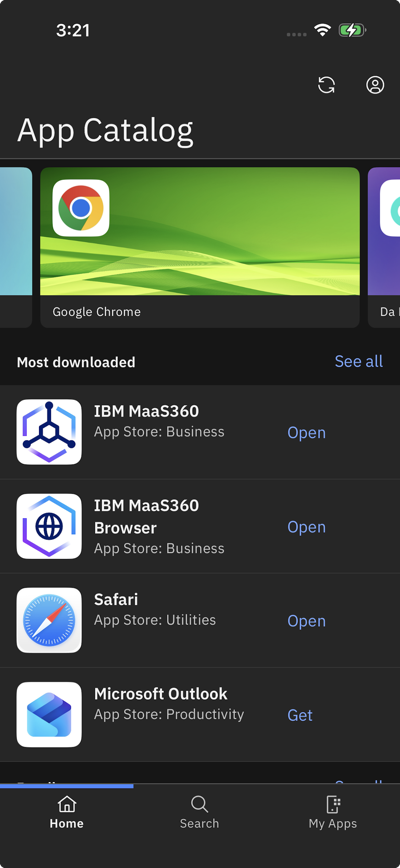Tap the IBM MaaS360 Browser app icon
The width and height of the screenshot is (400, 868).
click(49, 526)
